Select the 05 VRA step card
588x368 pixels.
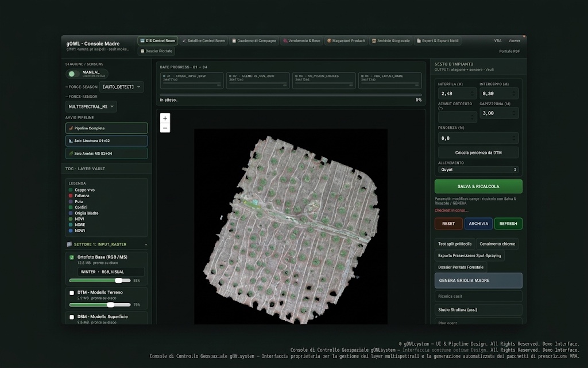(x=390, y=80)
